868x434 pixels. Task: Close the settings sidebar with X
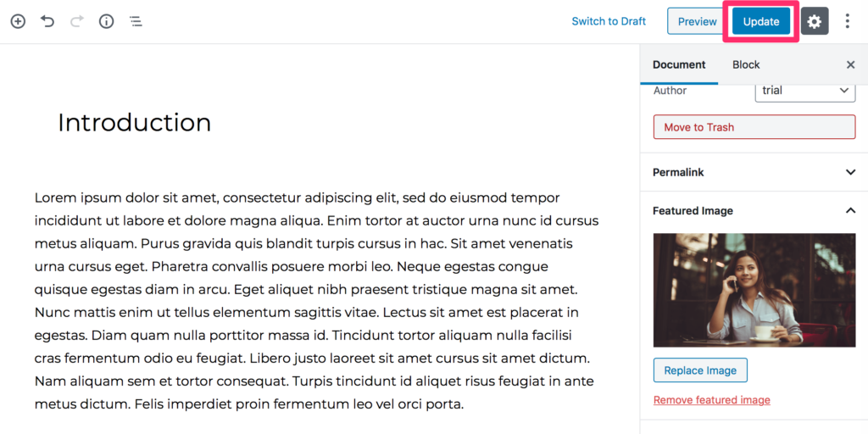click(851, 64)
